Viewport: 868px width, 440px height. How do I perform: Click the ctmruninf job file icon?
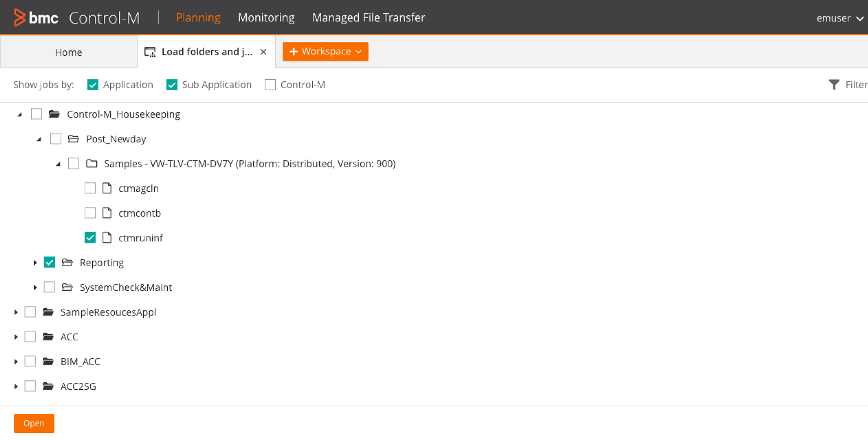click(107, 238)
